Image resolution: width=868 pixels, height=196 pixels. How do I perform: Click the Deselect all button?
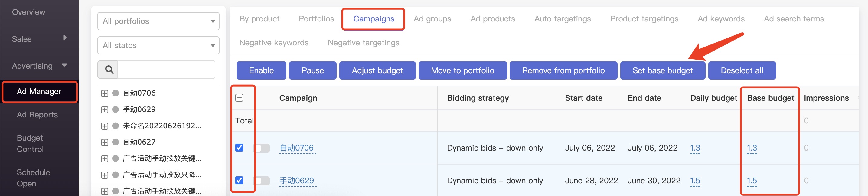coord(742,70)
